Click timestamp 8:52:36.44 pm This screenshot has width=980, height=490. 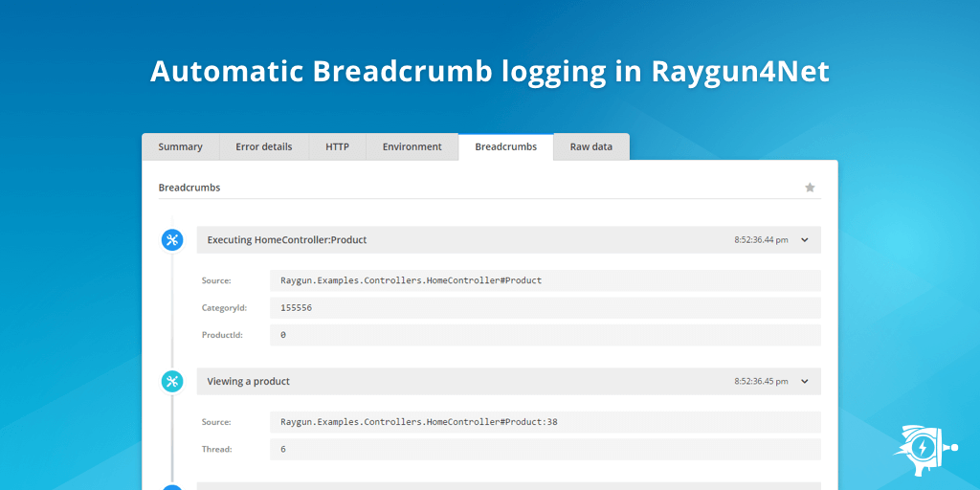(761, 240)
